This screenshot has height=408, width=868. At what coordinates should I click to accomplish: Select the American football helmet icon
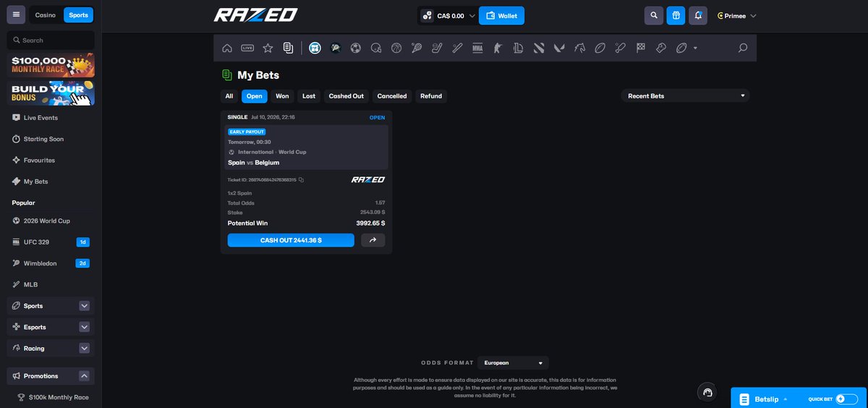tap(375, 48)
